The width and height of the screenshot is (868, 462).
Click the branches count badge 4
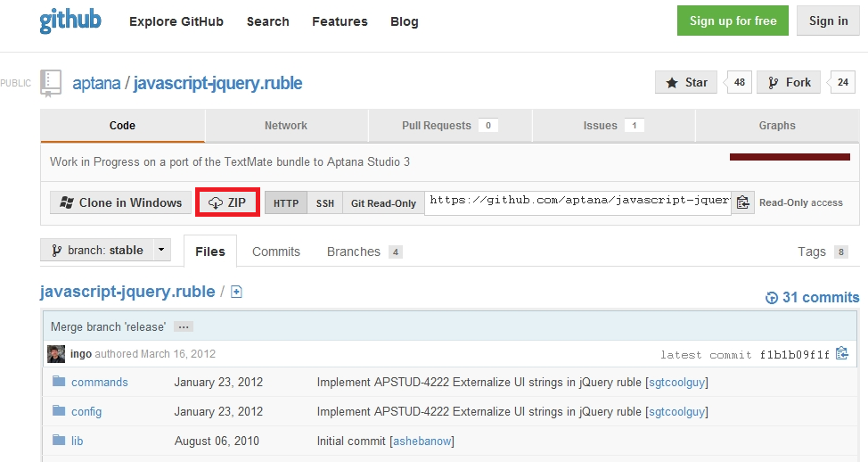coord(396,252)
